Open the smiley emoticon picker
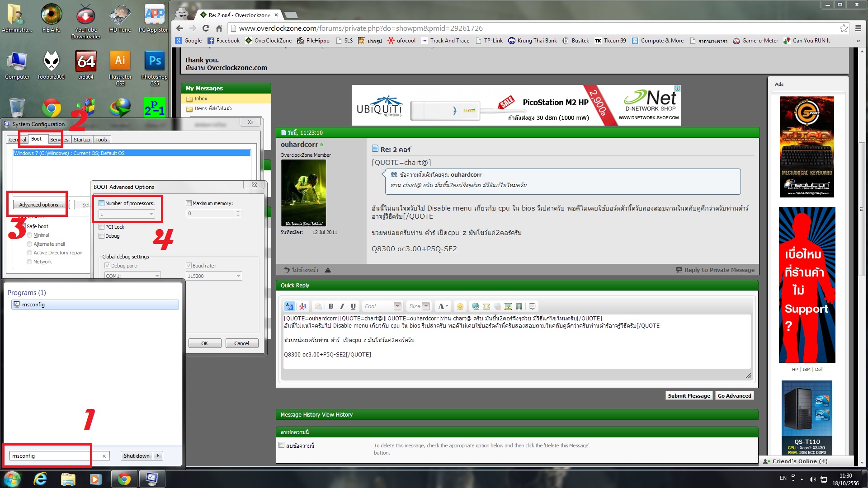This screenshot has height=488, width=868. (460, 306)
